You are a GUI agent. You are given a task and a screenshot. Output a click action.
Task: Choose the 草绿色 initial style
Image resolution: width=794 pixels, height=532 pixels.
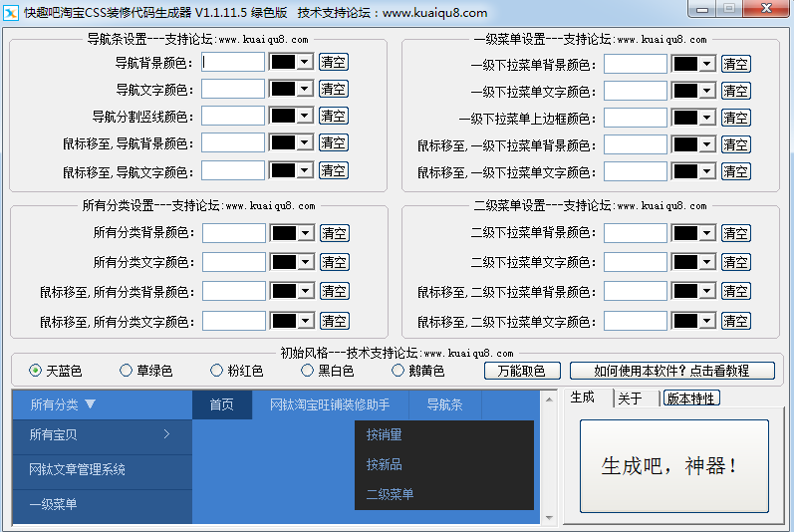(x=127, y=371)
